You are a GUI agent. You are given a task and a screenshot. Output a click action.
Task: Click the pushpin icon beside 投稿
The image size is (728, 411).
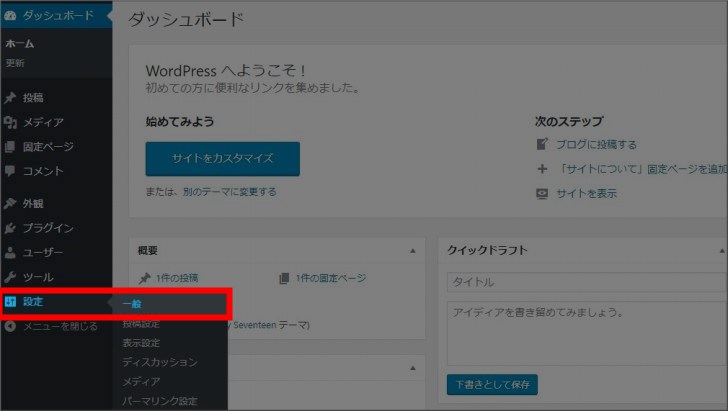pyautogui.click(x=10, y=98)
